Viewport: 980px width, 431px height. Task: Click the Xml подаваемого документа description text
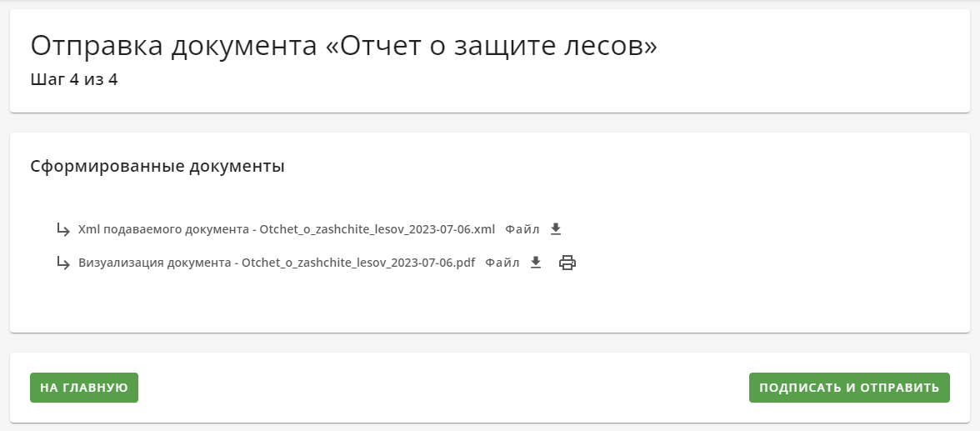163,229
